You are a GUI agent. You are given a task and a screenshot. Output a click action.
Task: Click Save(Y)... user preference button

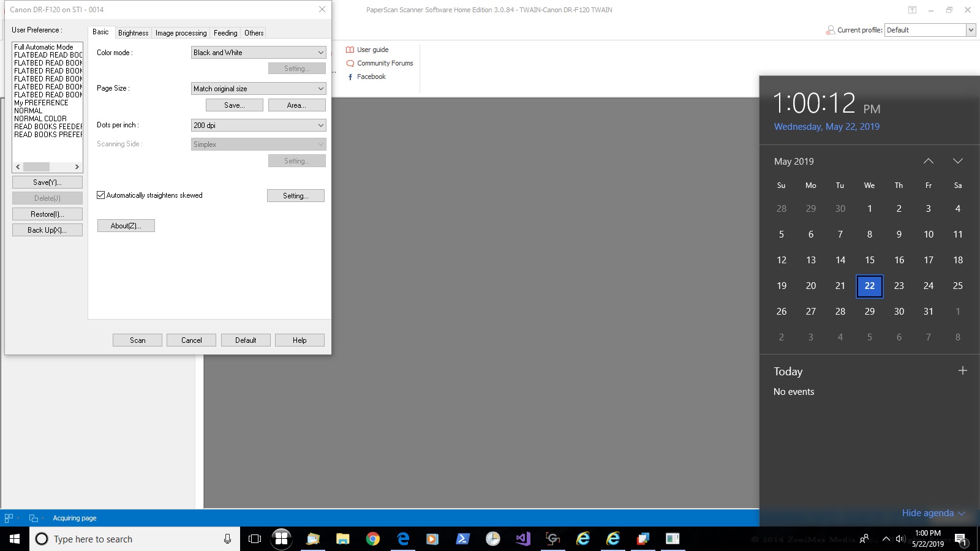click(x=47, y=182)
